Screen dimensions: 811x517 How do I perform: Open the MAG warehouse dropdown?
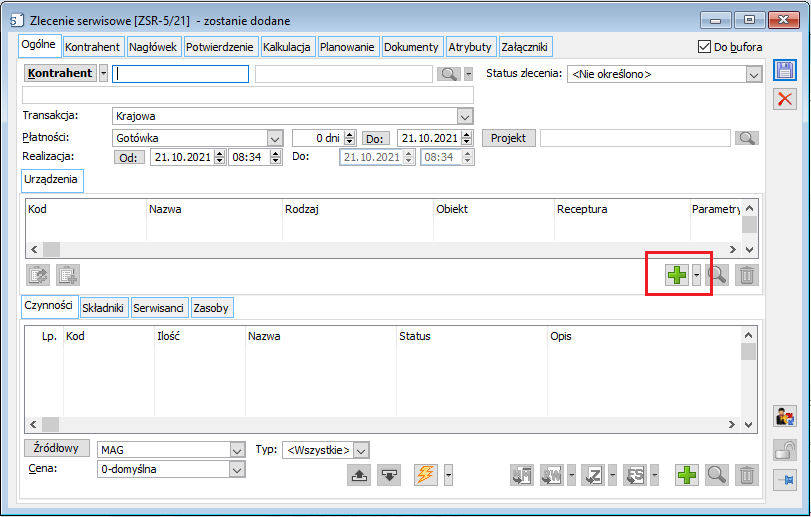click(x=237, y=450)
